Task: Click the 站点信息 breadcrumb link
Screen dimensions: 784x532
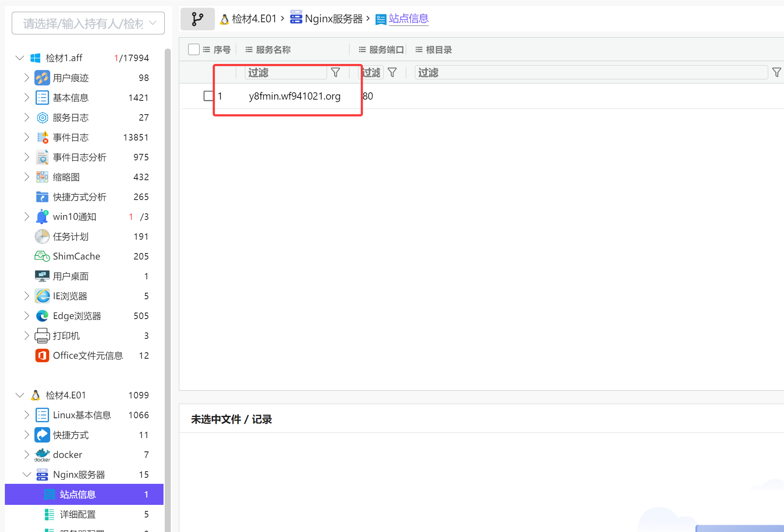Action: coord(408,19)
